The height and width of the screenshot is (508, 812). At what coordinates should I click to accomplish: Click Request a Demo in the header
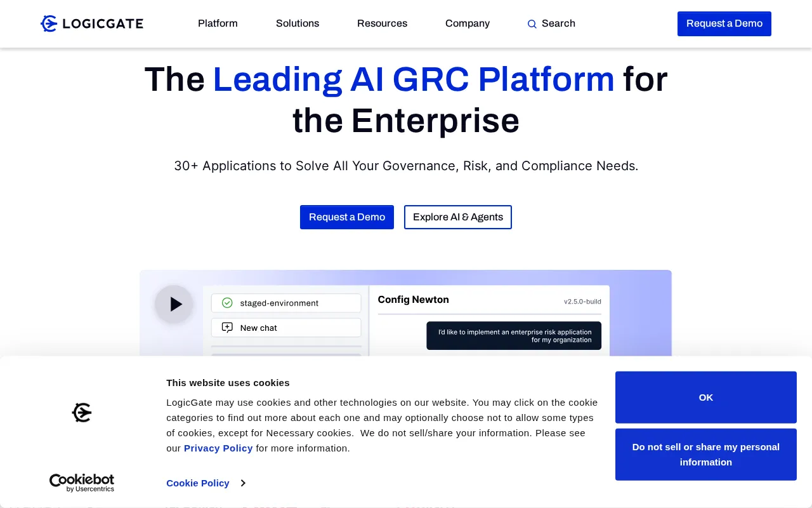[724, 23]
